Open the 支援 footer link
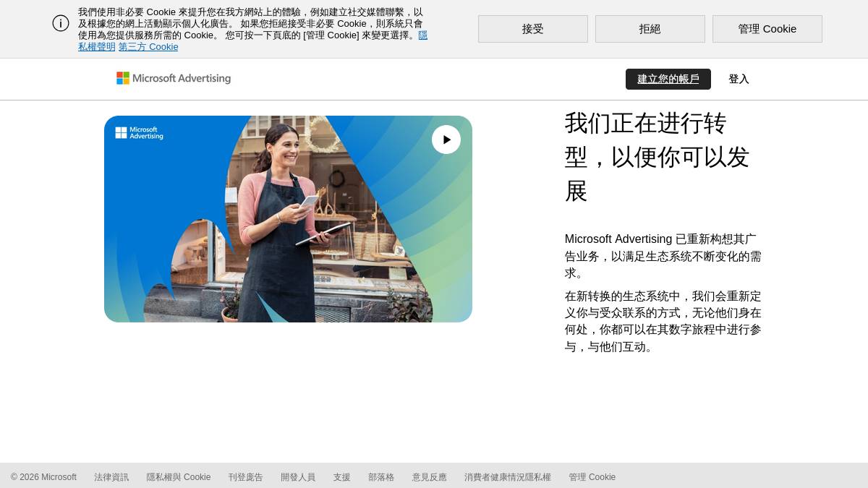Image resolution: width=868 pixels, height=488 pixels. (342, 477)
